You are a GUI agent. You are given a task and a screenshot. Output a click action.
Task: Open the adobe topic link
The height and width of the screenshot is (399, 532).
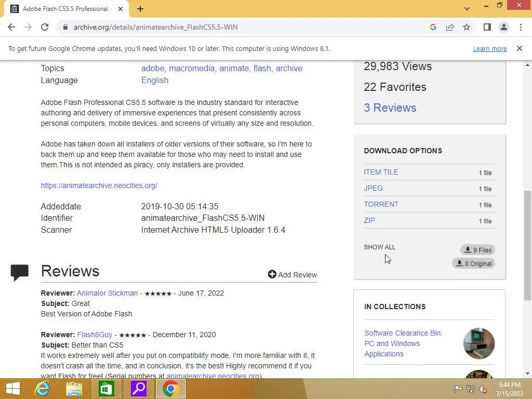point(153,68)
